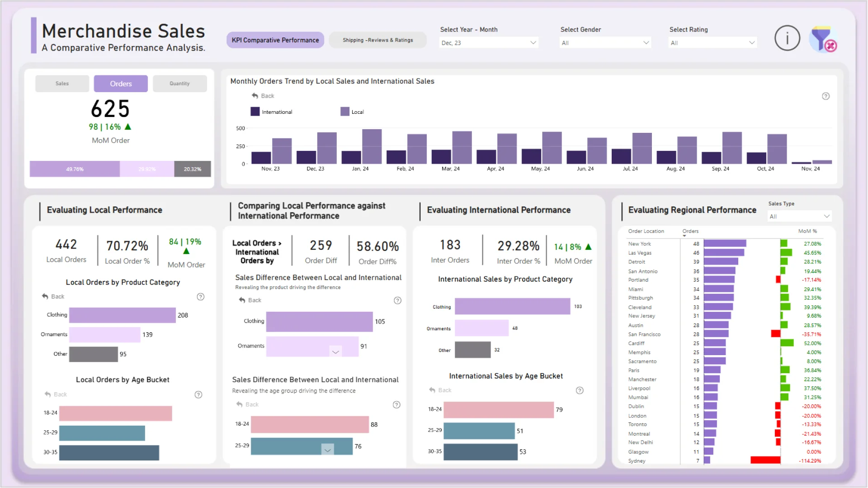
Task: Open help icon on International Sales by Age Bucket
Action: tap(580, 390)
